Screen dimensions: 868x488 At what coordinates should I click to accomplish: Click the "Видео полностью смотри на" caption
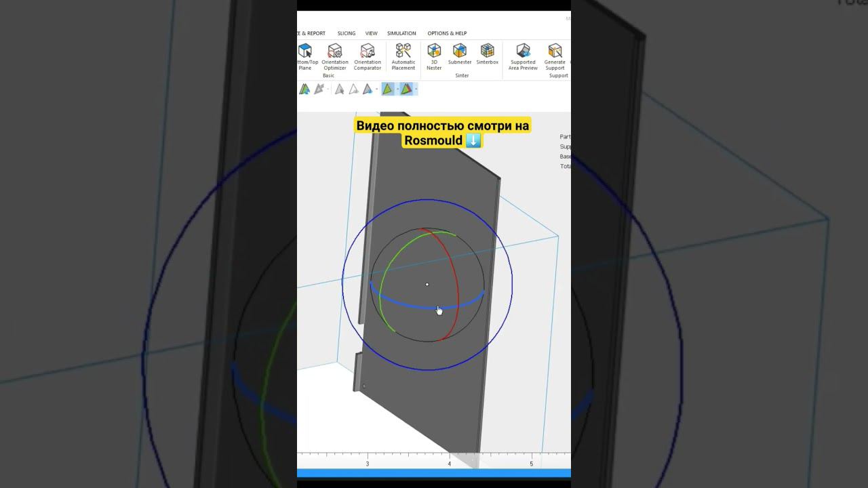[443, 126]
